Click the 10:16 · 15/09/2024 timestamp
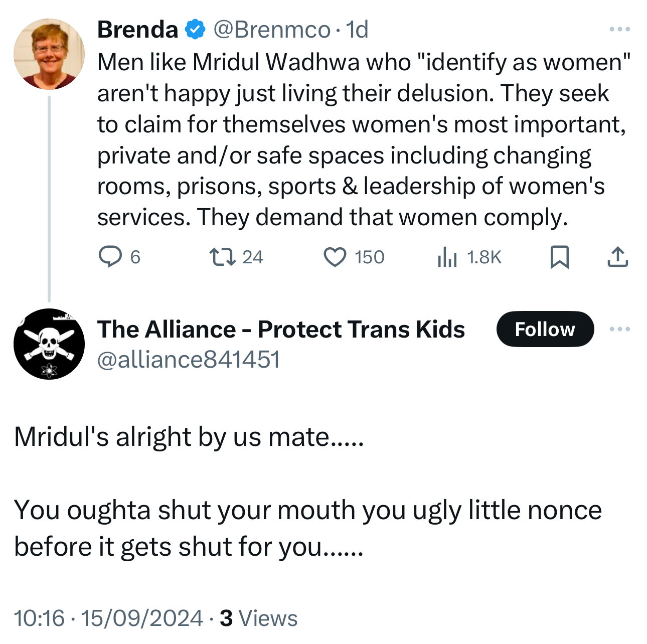Image resolution: width=647 pixels, height=644 pixels. coord(108,618)
